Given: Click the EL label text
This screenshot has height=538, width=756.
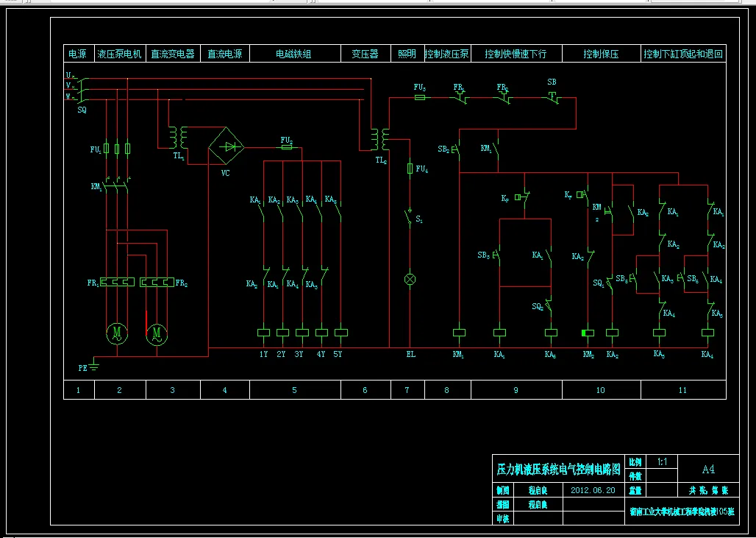Looking at the screenshot, I should point(410,354).
